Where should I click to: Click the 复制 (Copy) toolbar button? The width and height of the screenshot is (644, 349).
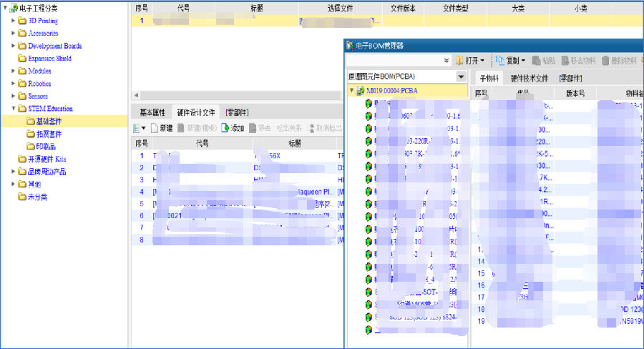tap(511, 61)
